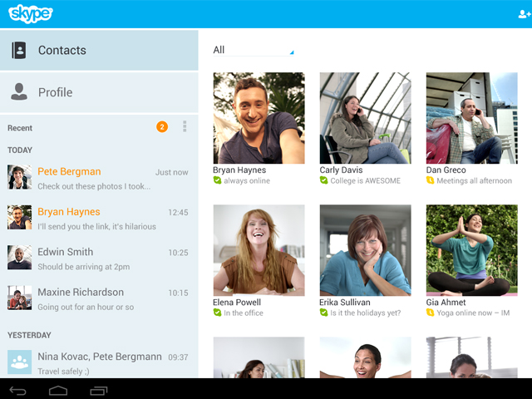The height and width of the screenshot is (399, 532).
Task: Click the 'Just now' timestamp
Action: (x=172, y=172)
